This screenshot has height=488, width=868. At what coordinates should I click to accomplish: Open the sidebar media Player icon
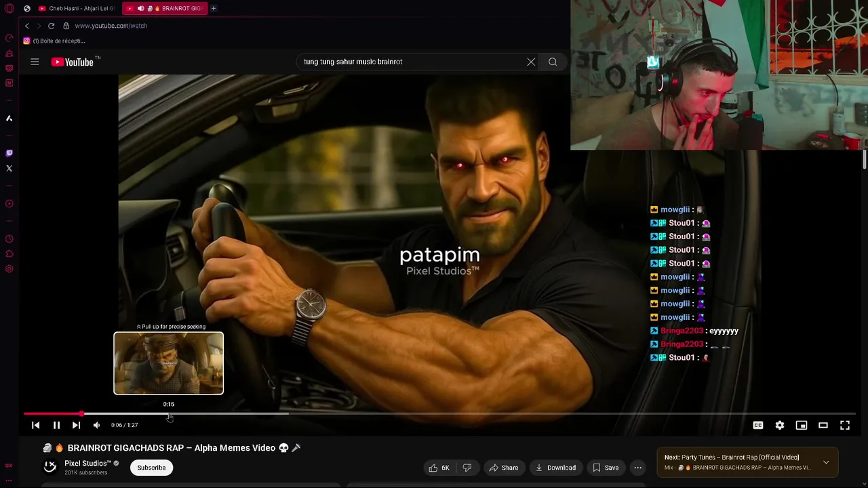9,204
